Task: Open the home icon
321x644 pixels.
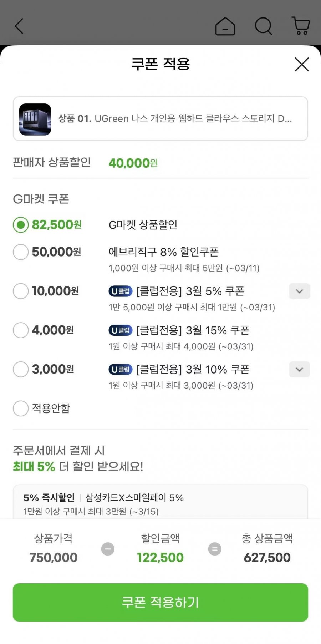Action: (225, 26)
